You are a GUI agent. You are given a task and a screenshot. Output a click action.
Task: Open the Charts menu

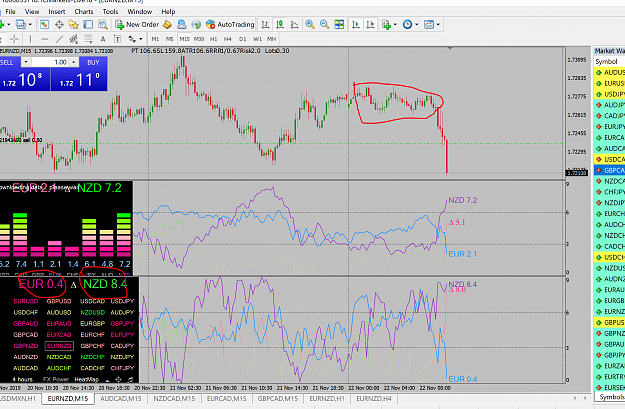click(x=84, y=12)
